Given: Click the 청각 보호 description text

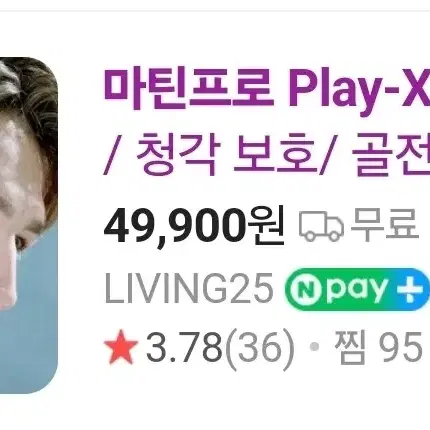Looking at the screenshot, I should (x=226, y=154).
